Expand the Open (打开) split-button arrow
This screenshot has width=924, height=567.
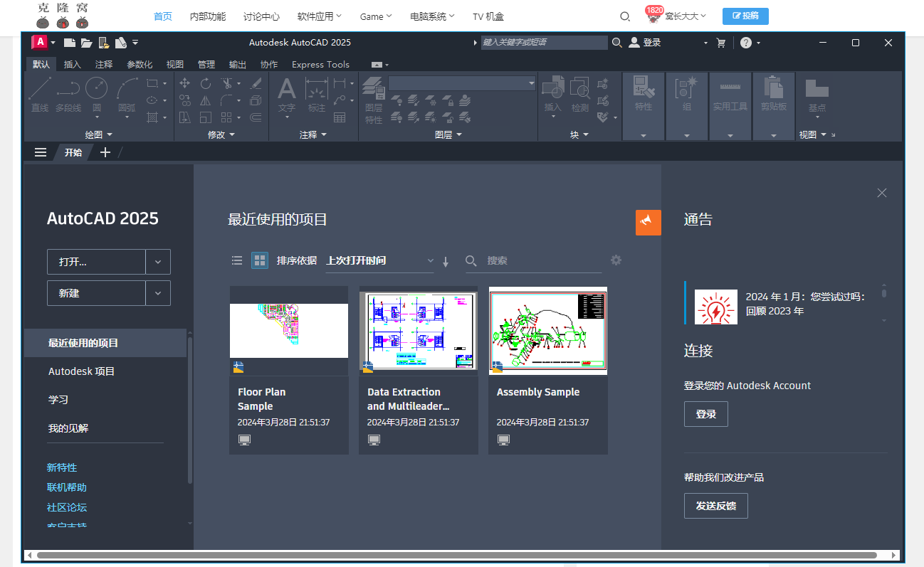pyautogui.click(x=158, y=262)
